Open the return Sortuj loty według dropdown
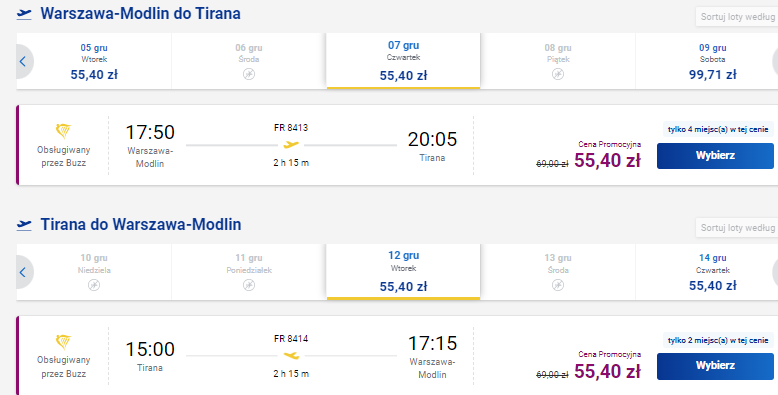The width and height of the screenshot is (778, 395). coord(737,228)
